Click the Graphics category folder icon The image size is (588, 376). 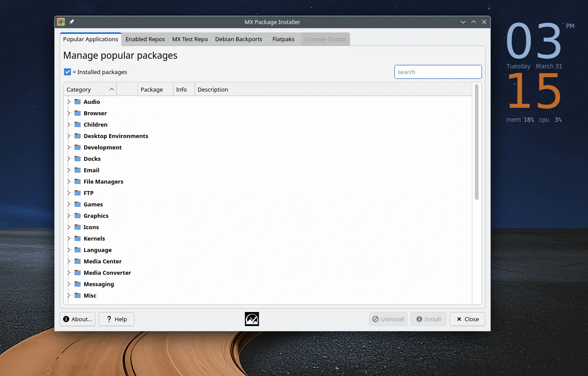click(x=77, y=216)
